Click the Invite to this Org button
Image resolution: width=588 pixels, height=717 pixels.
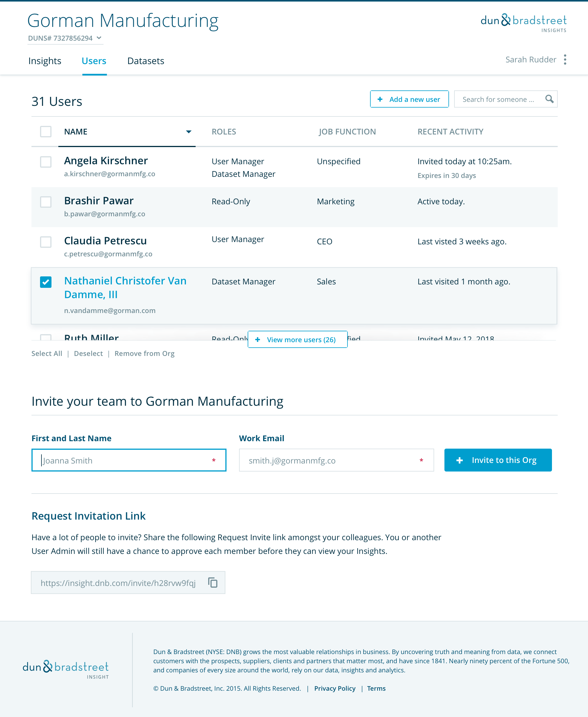coord(498,460)
